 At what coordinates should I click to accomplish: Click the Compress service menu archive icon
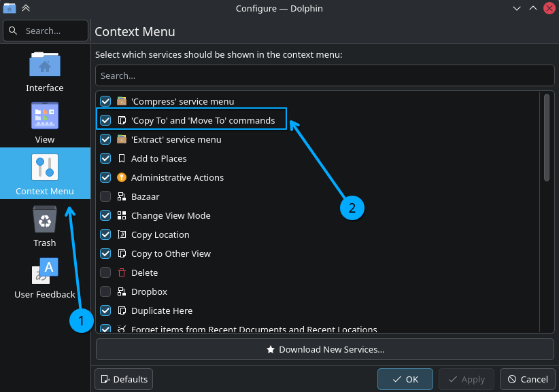[x=122, y=101]
